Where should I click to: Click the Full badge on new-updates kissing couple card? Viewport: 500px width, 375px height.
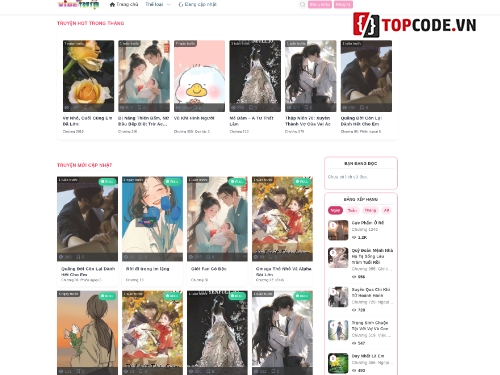[x=108, y=182]
